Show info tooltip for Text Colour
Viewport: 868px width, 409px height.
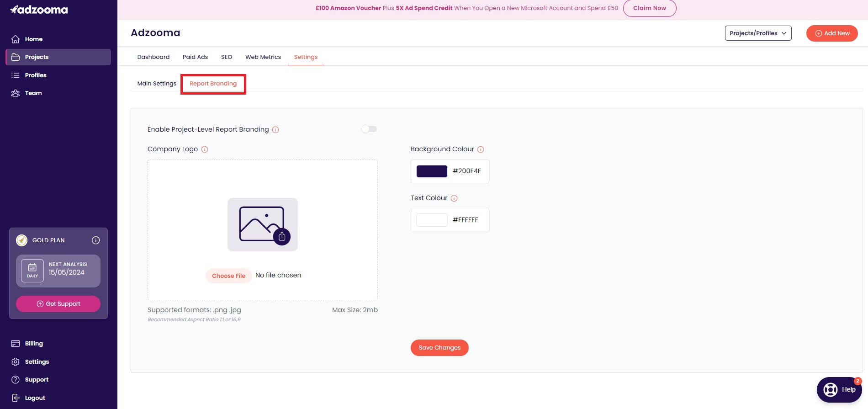pos(454,198)
